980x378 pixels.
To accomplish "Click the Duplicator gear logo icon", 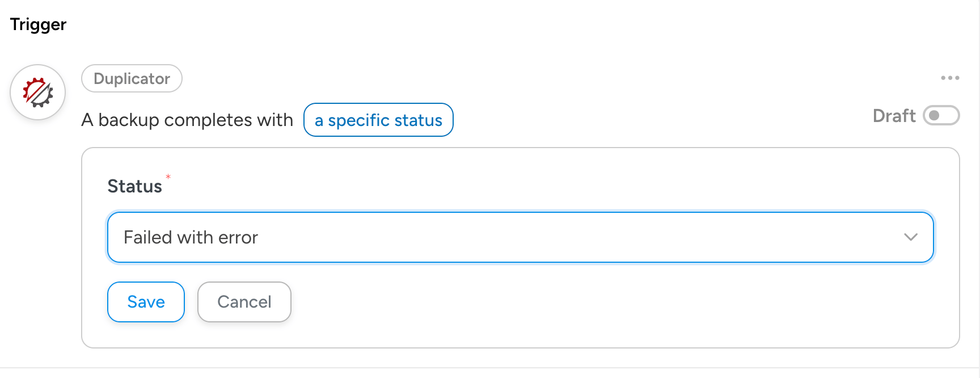I will pos(37,93).
